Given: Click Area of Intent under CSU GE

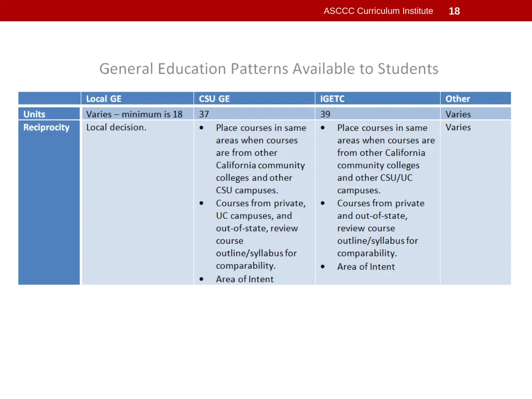Looking at the screenshot, I should 245,279.
